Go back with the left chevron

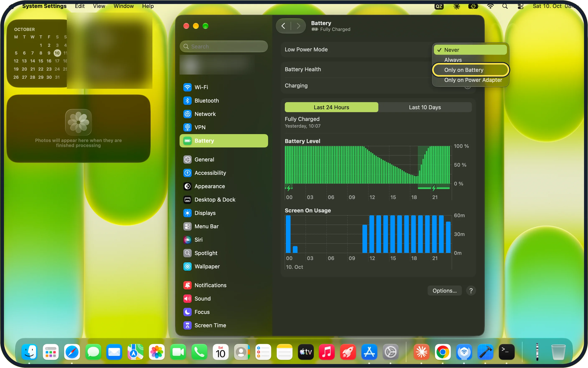point(283,26)
